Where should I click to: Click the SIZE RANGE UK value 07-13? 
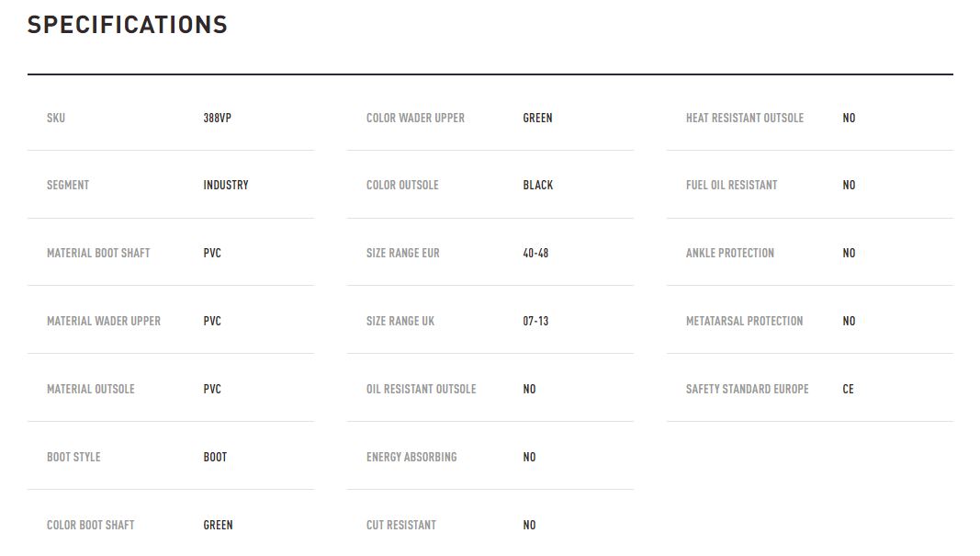(x=535, y=321)
